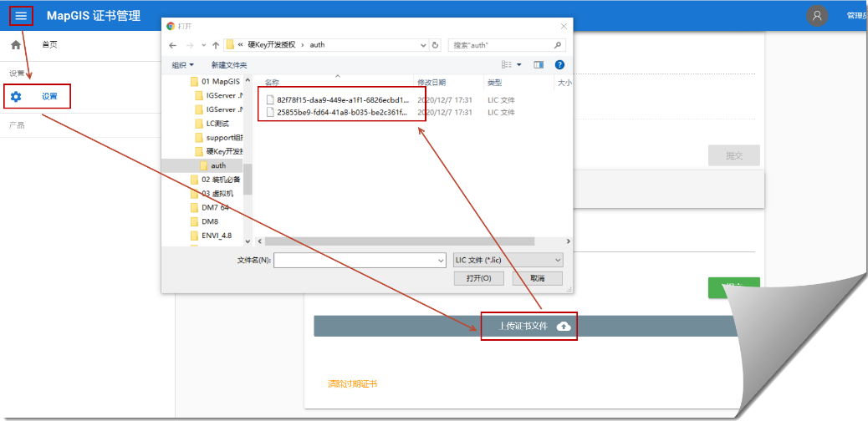Select the 82f78f15-daa9 LIC file

342,99
